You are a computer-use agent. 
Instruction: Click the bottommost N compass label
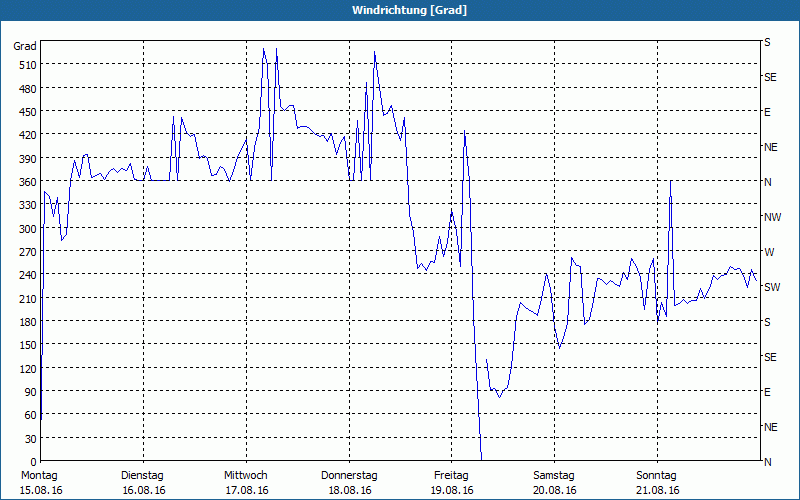tap(767, 462)
